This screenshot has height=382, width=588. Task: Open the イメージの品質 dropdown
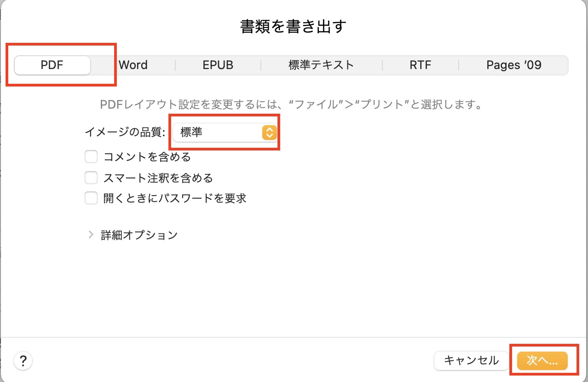point(225,133)
